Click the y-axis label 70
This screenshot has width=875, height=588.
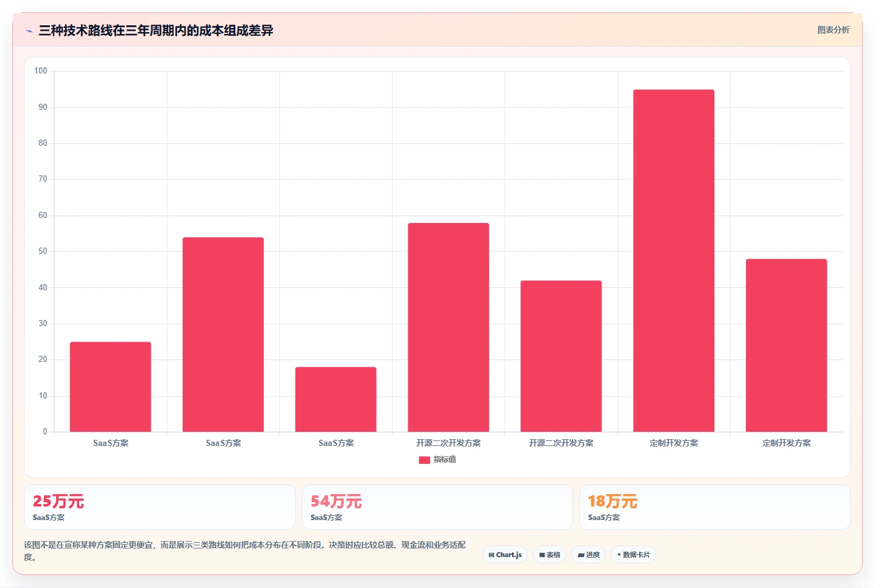pos(43,179)
